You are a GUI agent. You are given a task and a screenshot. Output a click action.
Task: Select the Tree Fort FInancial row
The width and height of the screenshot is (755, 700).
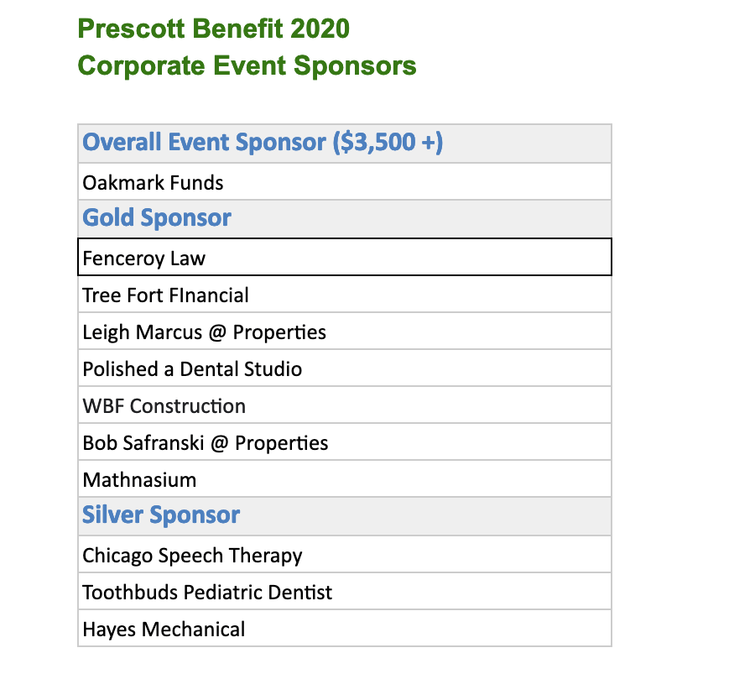coord(344,295)
